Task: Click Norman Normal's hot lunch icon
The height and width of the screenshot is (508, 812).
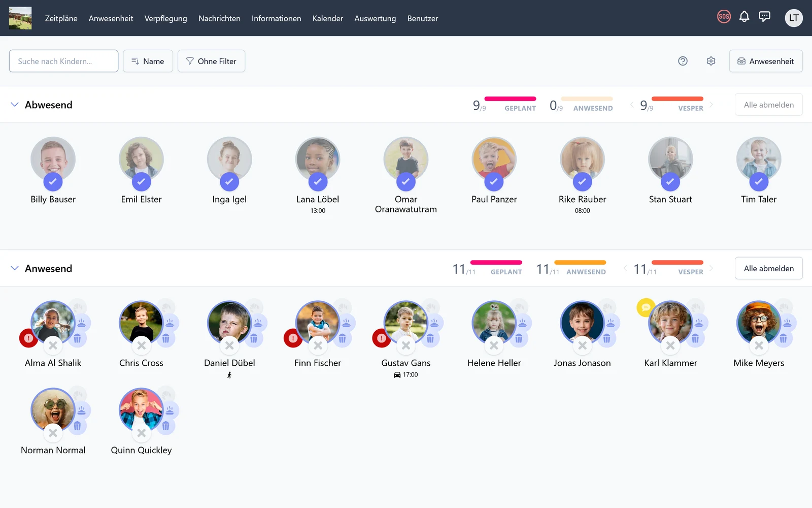Action: pyautogui.click(x=82, y=410)
